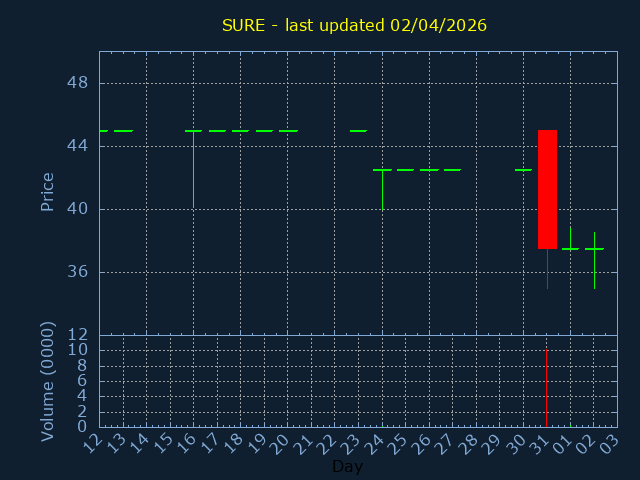The width and height of the screenshot is (640, 480).
Task: Click the green dash marker on day 30
Action: (523, 170)
